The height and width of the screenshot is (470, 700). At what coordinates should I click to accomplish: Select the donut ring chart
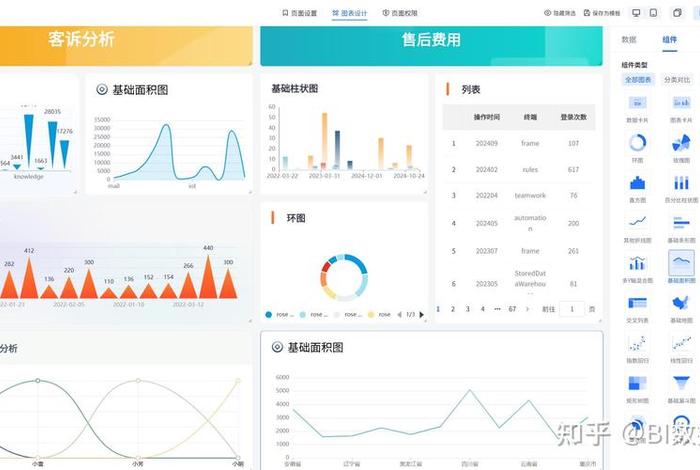[344, 277]
